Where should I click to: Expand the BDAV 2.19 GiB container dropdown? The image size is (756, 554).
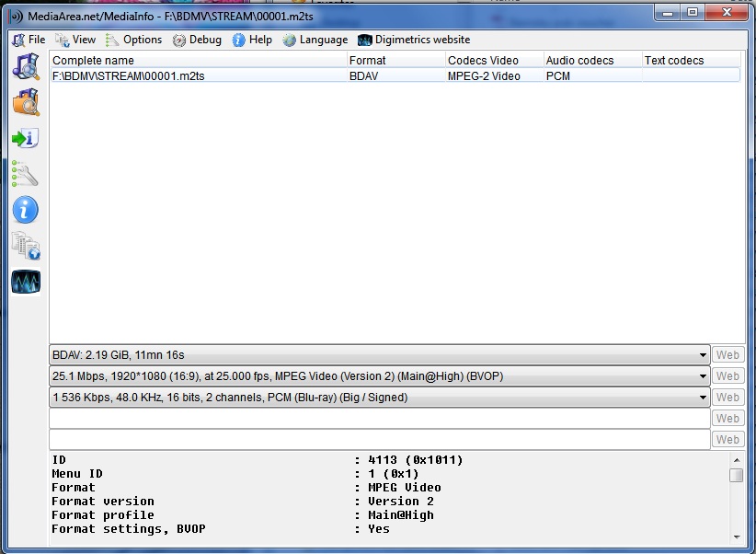703,355
